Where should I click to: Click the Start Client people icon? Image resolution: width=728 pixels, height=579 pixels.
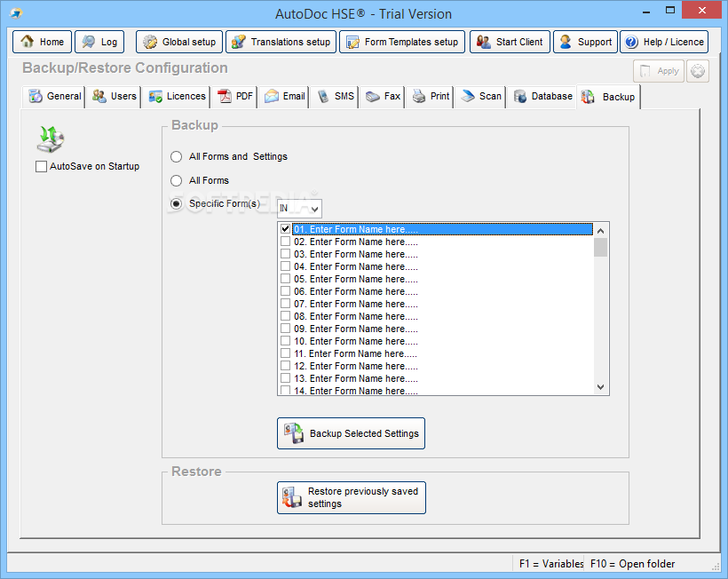pyautogui.click(x=484, y=42)
